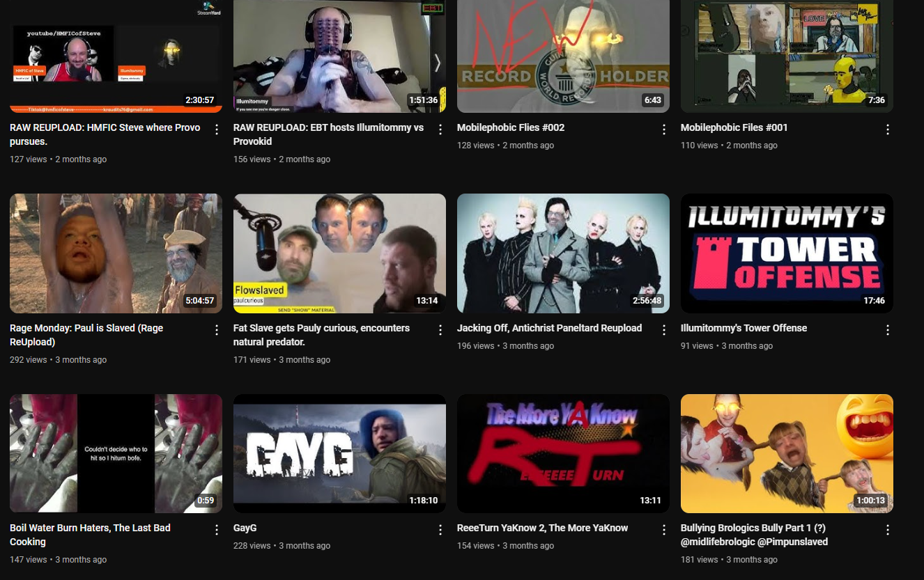
Task: Click the More YaKnow ReeeTurn thumbnail
Action: pos(563,454)
